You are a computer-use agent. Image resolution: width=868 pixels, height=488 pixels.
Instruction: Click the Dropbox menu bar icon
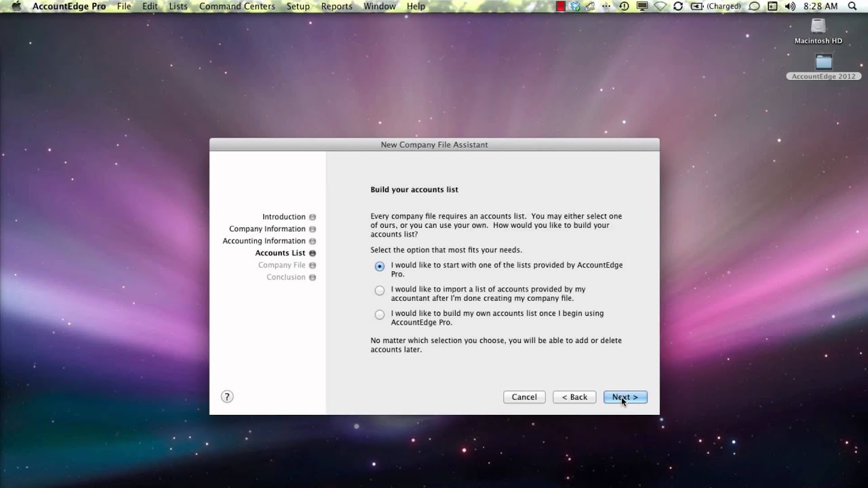click(576, 6)
